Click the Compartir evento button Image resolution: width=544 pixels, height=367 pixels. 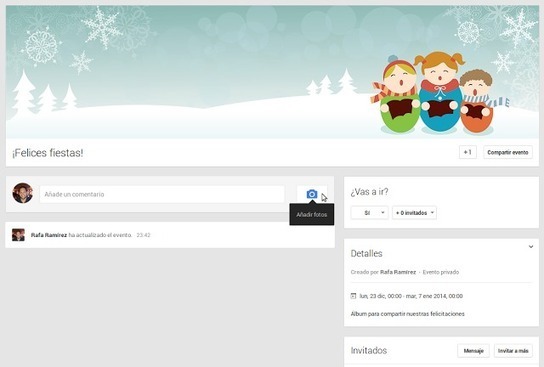tap(508, 152)
